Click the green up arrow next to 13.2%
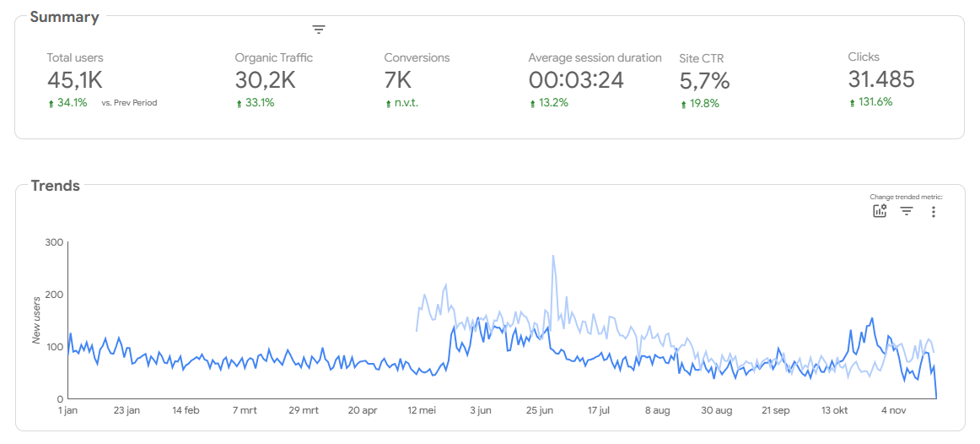The height and width of the screenshot is (444, 980). click(532, 104)
